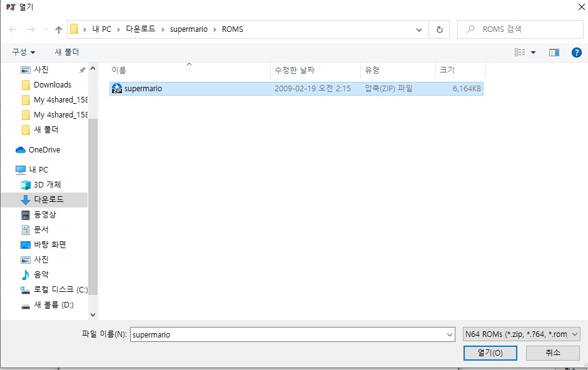Open the recent locations dropdown arrow

tap(46, 29)
